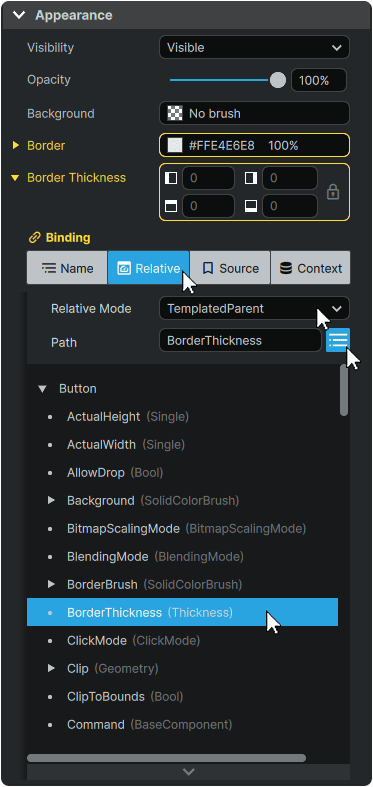Click the Opacity 100% value field

click(x=319, y=80)
